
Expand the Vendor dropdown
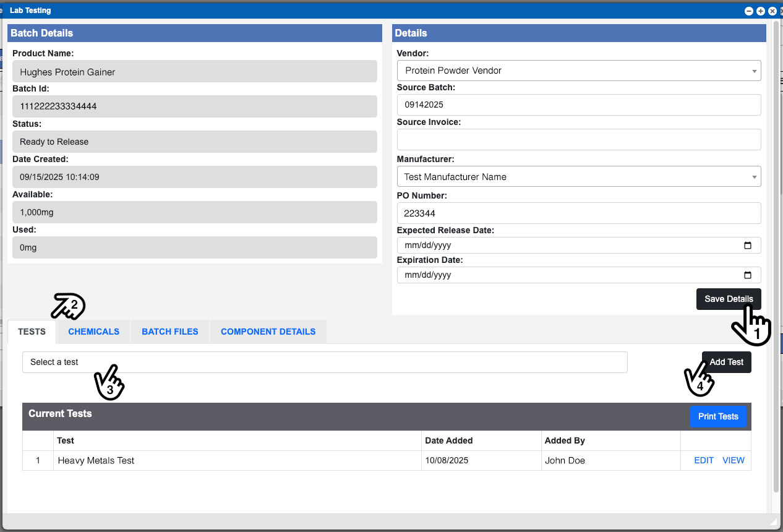tap(578, 71)
